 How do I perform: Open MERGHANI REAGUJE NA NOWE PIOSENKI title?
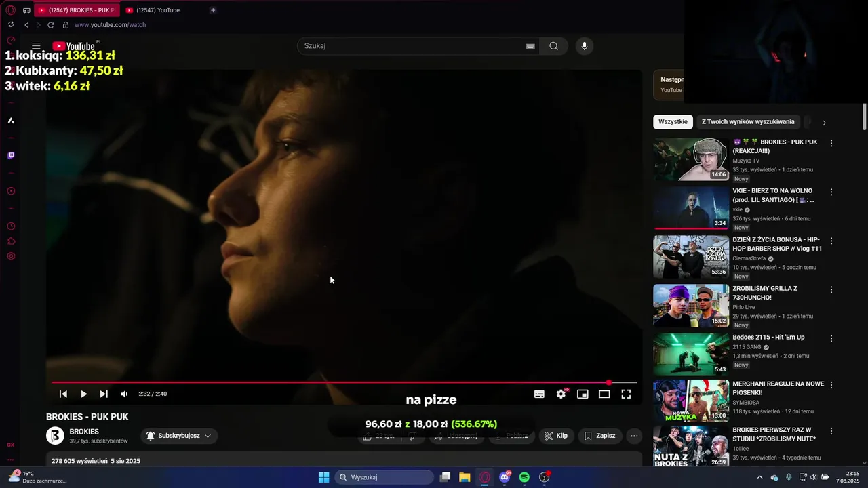778,388
